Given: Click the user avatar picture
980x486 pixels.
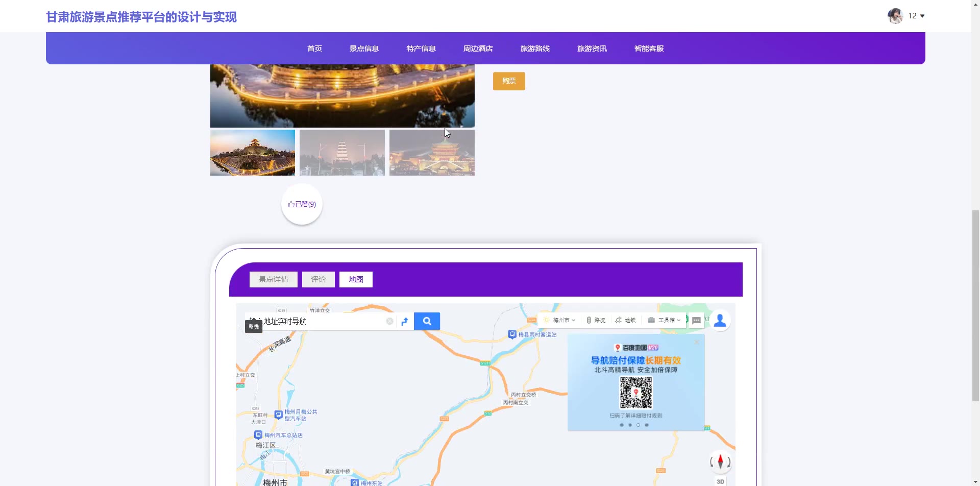Looking at the screenshot, I should (x=895, y=16).
